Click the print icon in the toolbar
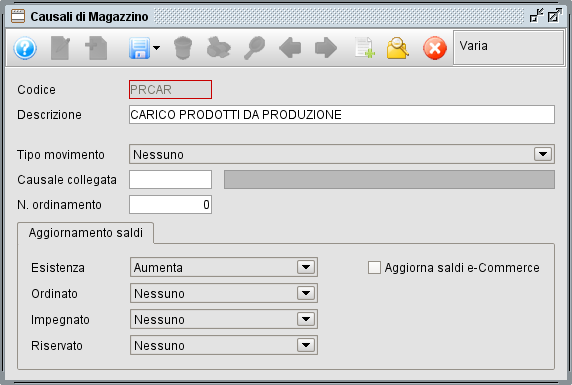The height and width of the screenshot is (385, 572). pyautogui.click(x=219, y=48)
